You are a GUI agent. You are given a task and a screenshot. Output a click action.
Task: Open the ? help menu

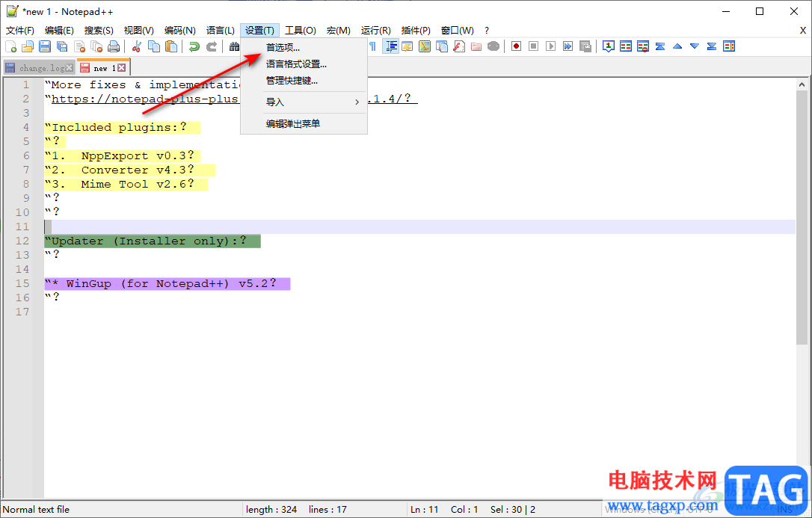[486, 31]
